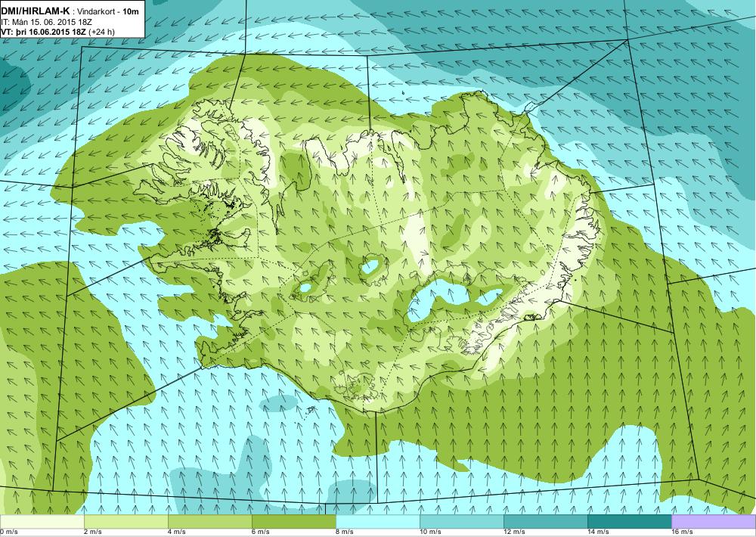Click the 14–16 m/s legend color swatch

tap(629, 521)
